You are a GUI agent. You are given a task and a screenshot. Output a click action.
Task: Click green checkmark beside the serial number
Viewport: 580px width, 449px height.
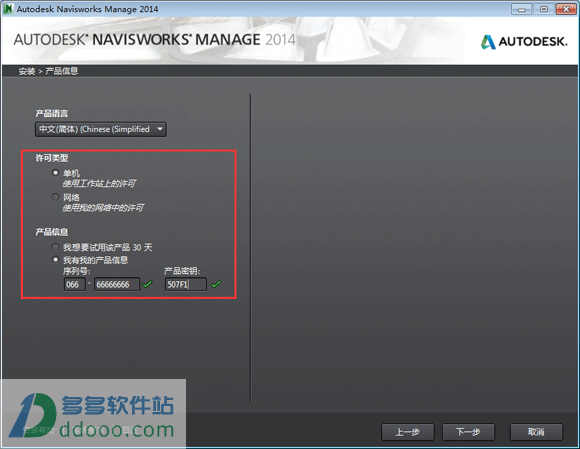(x=147, y=284)
